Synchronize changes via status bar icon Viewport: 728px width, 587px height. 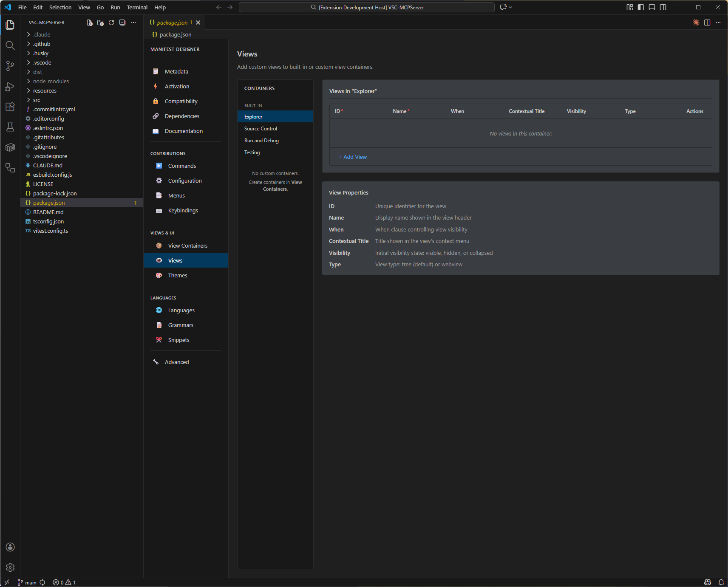click(x=42, y=582)
